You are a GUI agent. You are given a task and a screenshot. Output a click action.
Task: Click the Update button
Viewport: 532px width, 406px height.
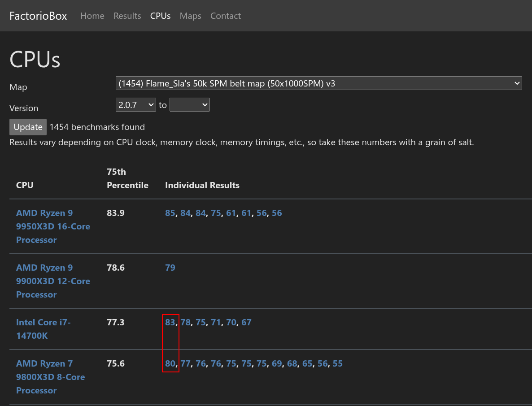point(28,127)
